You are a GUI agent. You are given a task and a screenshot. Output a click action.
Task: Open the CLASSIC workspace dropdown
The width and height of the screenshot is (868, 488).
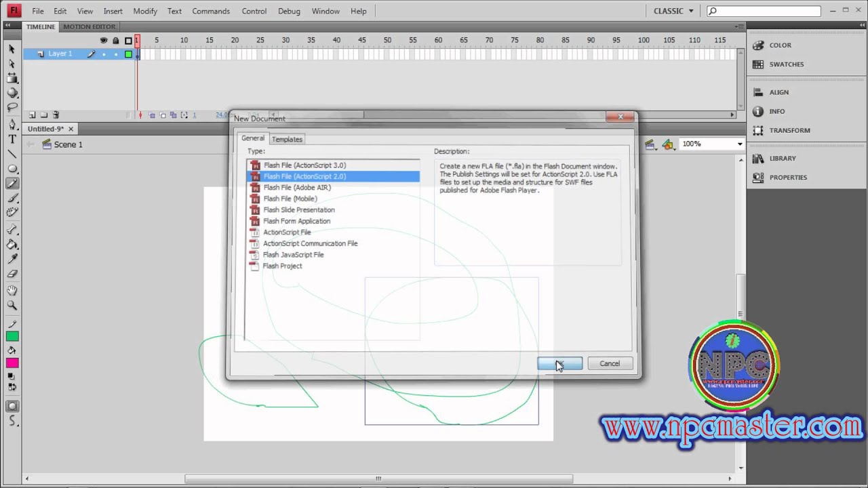pyautogui.click(x=673, y=11)
